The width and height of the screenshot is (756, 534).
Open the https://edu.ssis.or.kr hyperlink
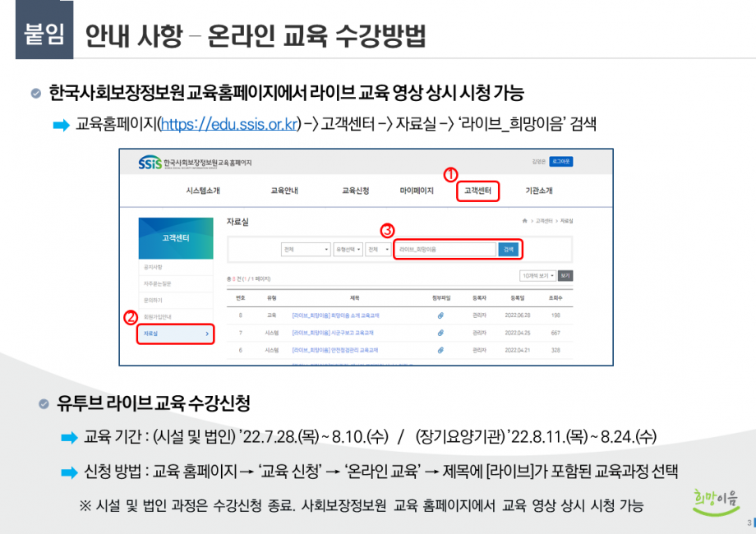pos(229,124)
